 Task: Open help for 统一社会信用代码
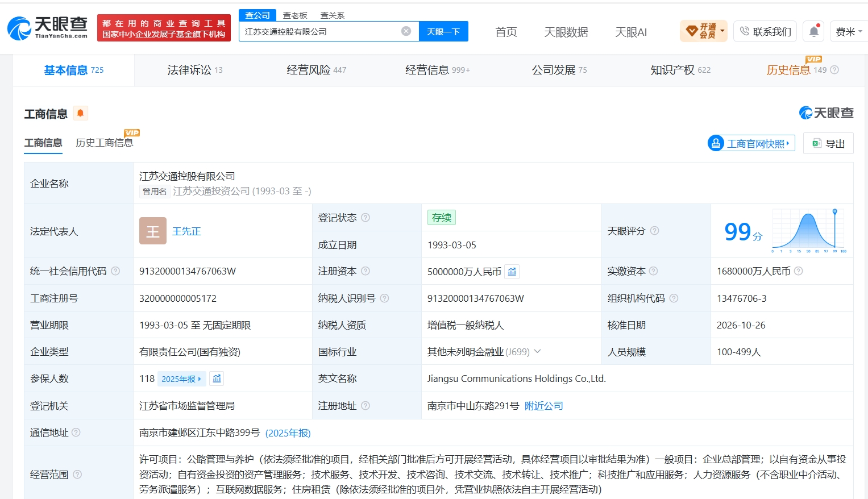[x=115, y=271]
